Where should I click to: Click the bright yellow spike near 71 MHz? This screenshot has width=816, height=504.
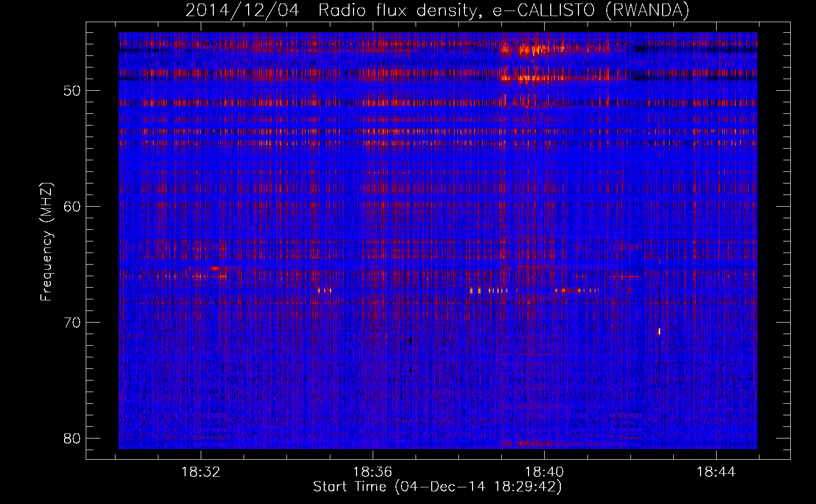point(659,331)
